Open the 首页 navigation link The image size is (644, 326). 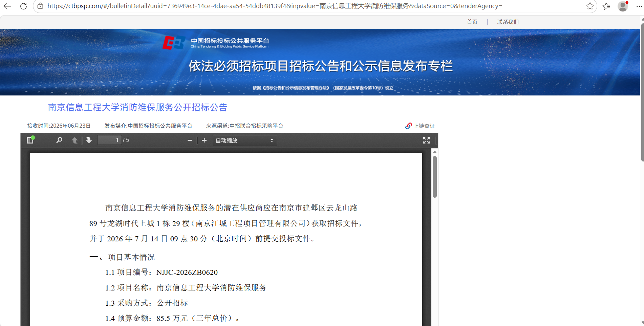[x=472, y=22]
